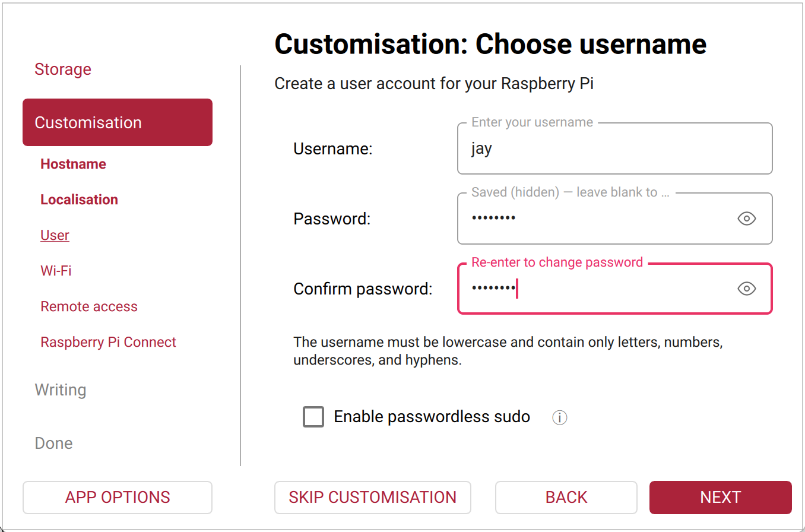Viewport: 805px width, 532px height.
Task: Show the Password field contents
Action: 746,218
